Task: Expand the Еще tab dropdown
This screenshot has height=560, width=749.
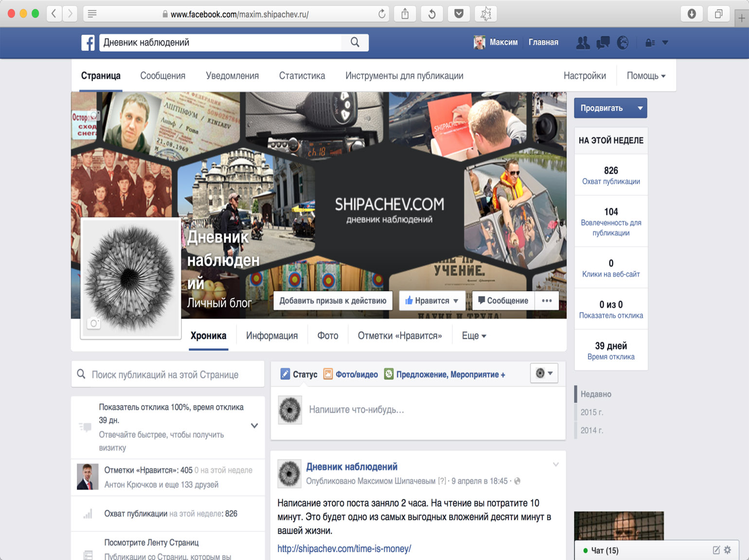Action: (474, 336)
